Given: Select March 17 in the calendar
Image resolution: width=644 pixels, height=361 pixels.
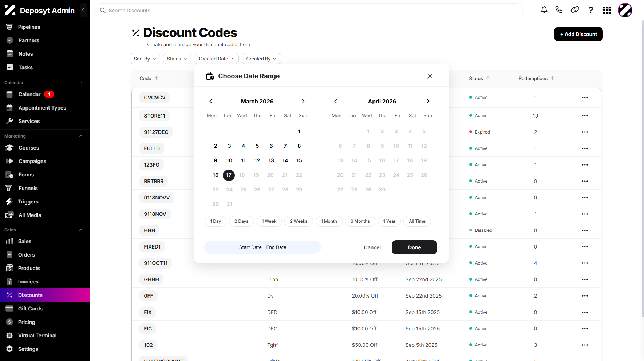Looking at the screenshot, I should pos(229,175).
